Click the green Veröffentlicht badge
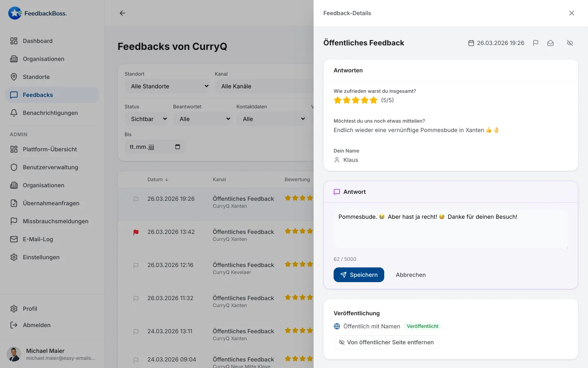The width and height of the screenshot is (588, 368). tap(423, 326)
